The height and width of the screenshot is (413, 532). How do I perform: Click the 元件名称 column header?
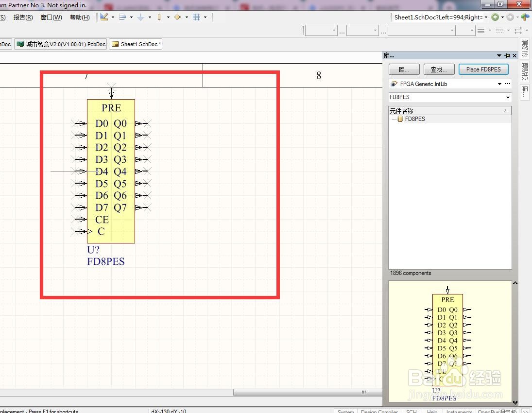pos(449,111)
